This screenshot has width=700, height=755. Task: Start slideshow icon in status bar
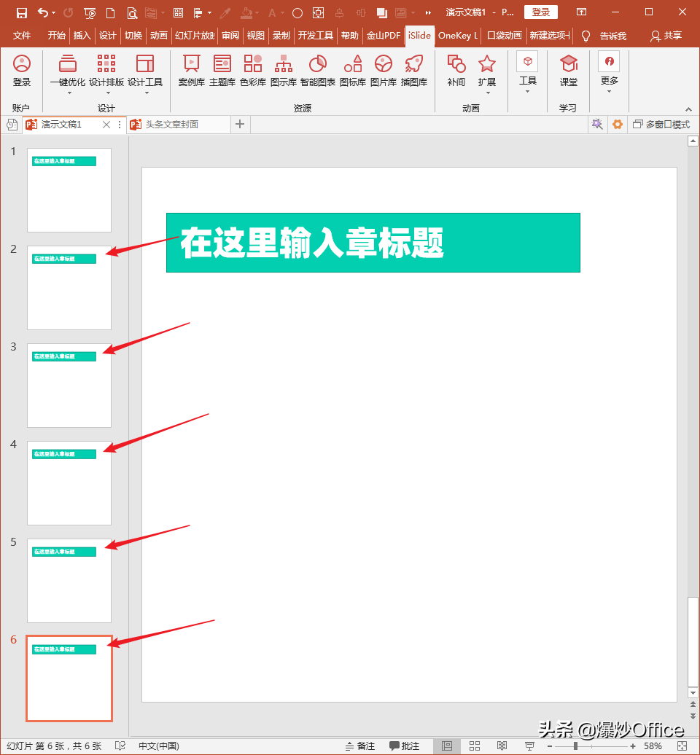pyautogui.click(x=529, y=746)
